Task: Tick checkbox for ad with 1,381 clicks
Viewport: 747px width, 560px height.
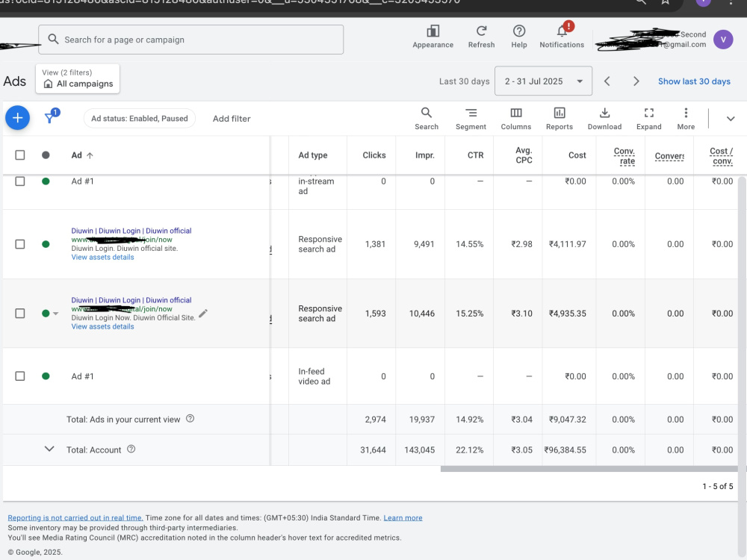Action: [20, 244]
